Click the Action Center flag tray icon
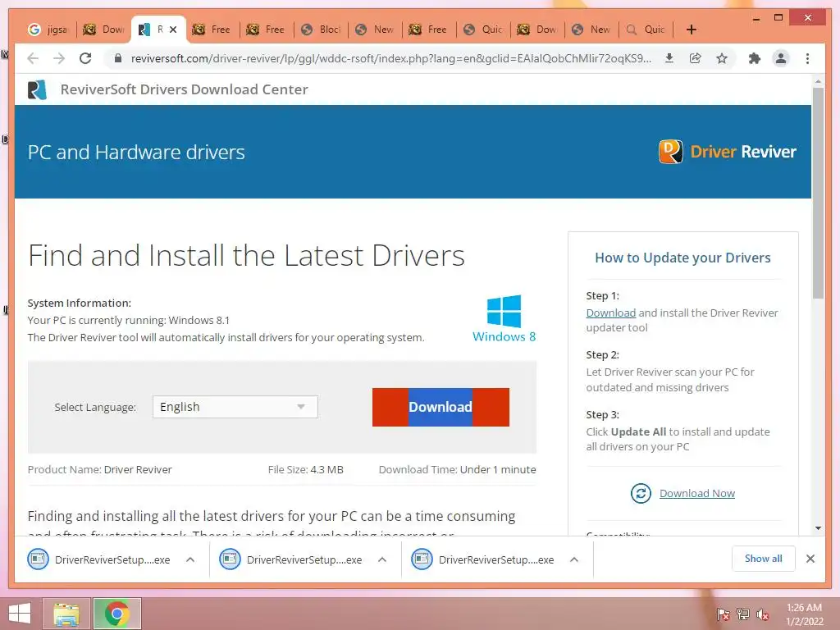 pyautogui.click(x=724, y=614)
